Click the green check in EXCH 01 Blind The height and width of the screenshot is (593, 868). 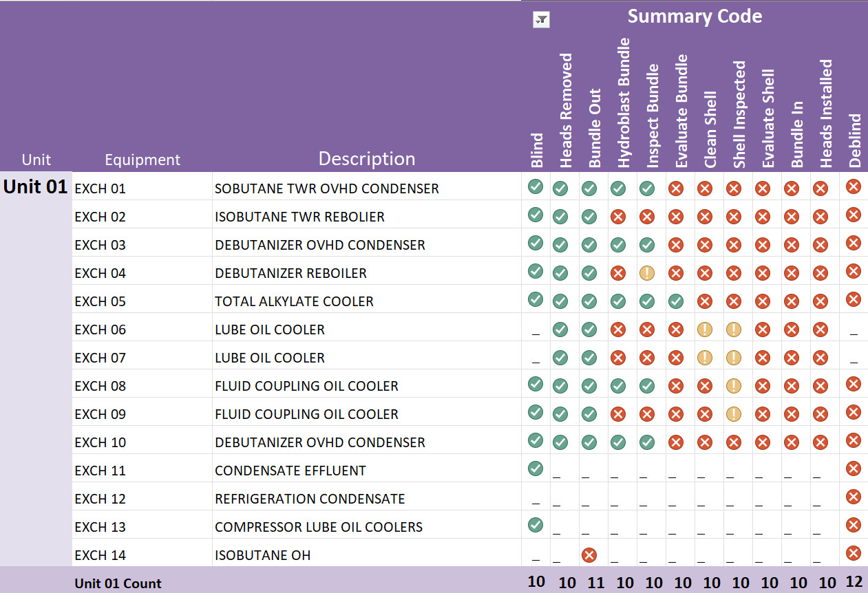click(x=536, y=186)
